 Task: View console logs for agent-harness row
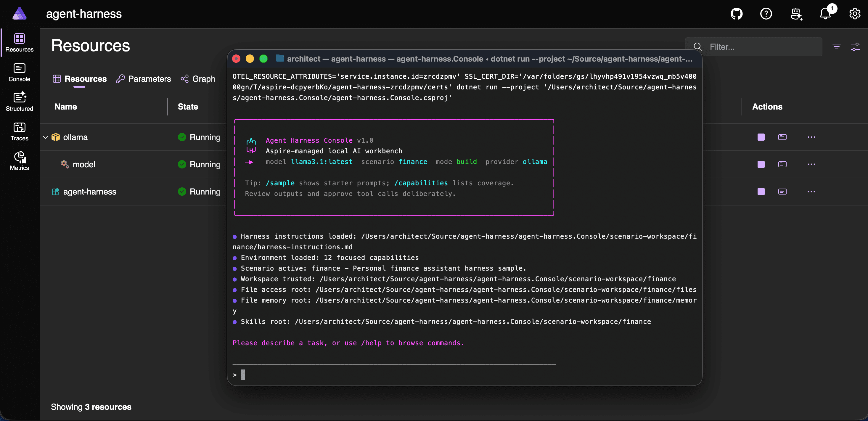(x=782, y=192)
